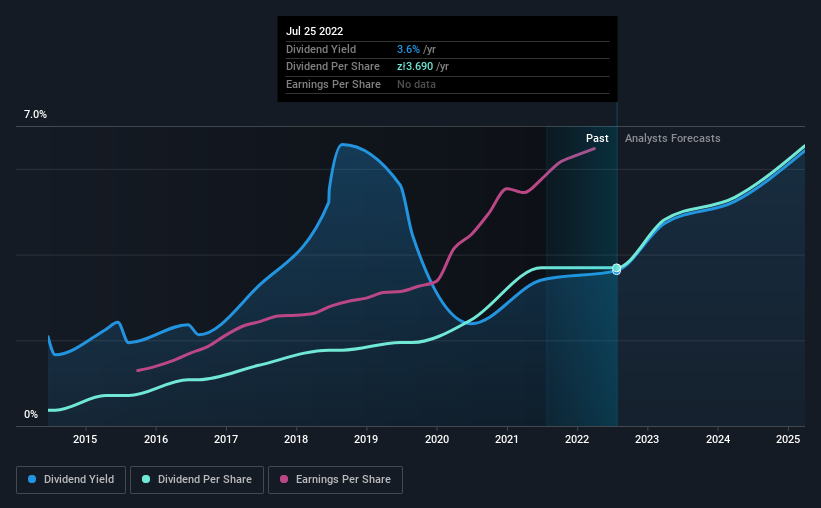
Task: Toggle the Dividend Per Share legend button
Action: (x=197, y=480)
